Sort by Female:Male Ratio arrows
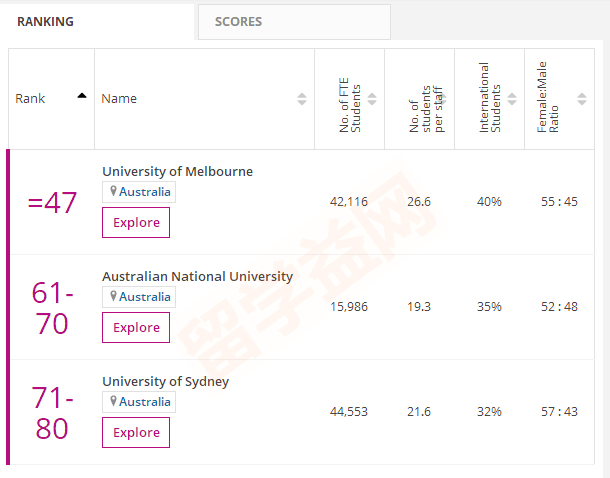610x478 pixels. click(582, 99)
